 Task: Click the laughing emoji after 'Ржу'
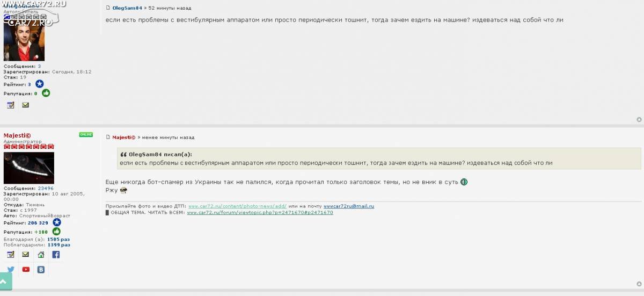(x=123, y=190)
